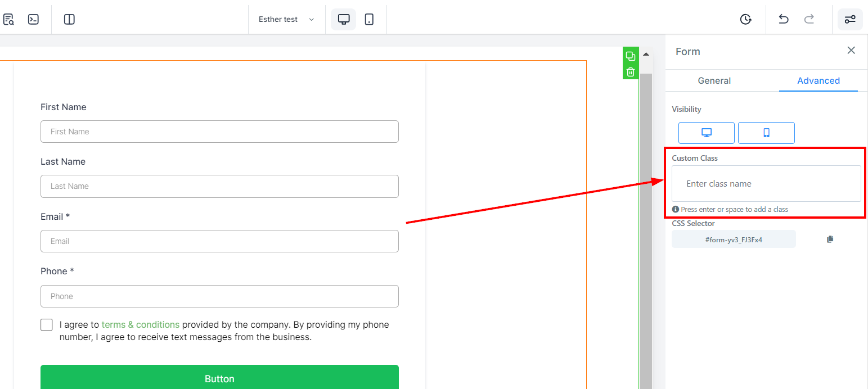
Task: Check the terms & conditions checkbox
Action: 47,325
